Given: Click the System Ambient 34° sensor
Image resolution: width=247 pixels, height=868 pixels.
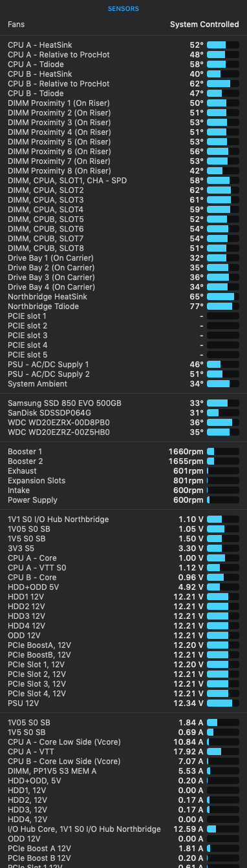Looking at the screenshot, I should [x=124, y=384].
